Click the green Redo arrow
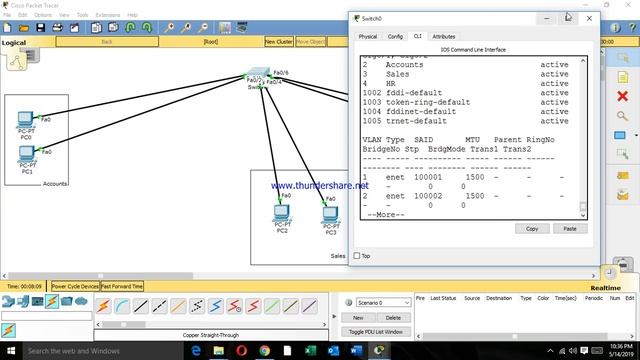 point(147,28)
